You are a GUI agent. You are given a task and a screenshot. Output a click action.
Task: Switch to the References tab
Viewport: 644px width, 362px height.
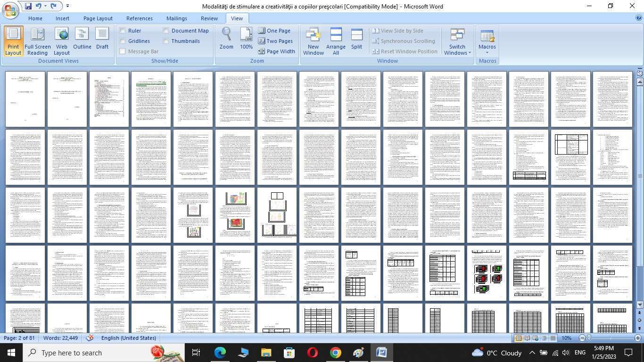point(139,18)
